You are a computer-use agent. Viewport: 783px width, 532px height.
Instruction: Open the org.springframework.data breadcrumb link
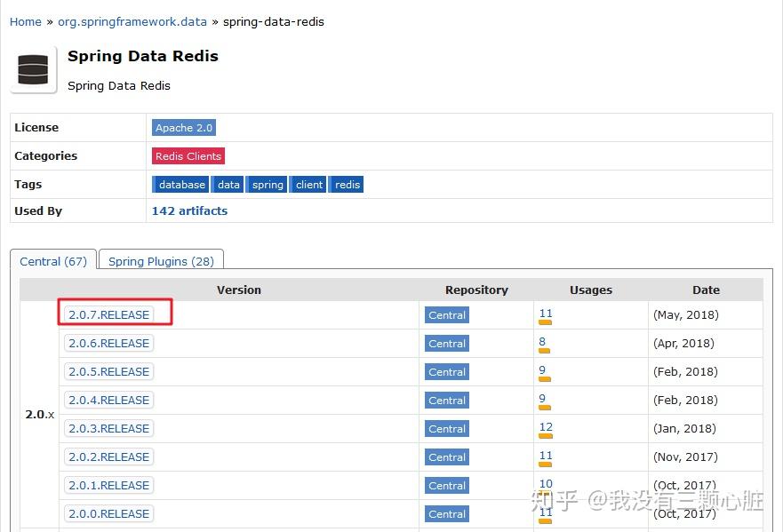132,21
